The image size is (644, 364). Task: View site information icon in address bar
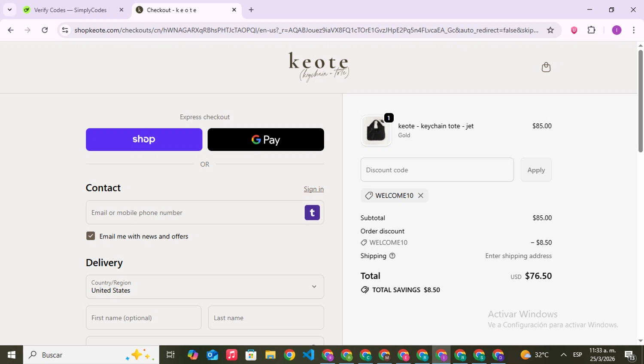(65, 30)
